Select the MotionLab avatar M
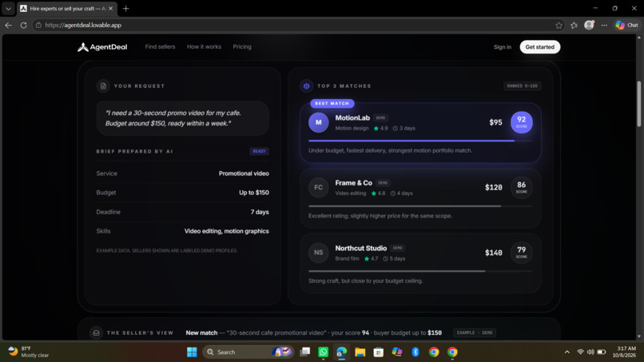 [x=318, y=122]
